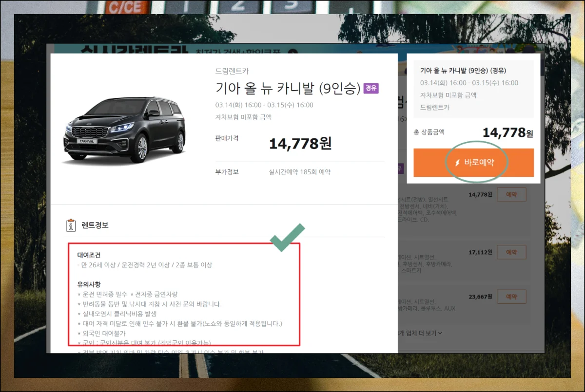
Task: Click the 23,667원 price in the background vendor list
Action: click(480, 297)
